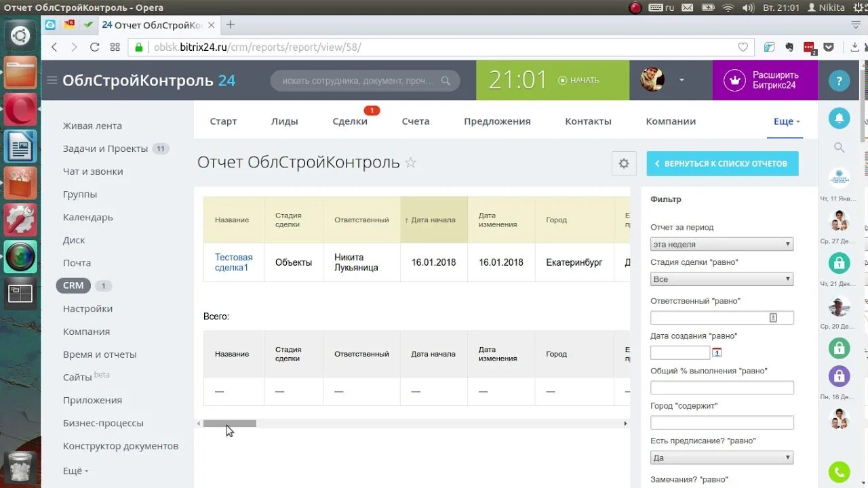The image size is (868, 488).
Task: Open the Контакты tab
Action: click(588, 121)
